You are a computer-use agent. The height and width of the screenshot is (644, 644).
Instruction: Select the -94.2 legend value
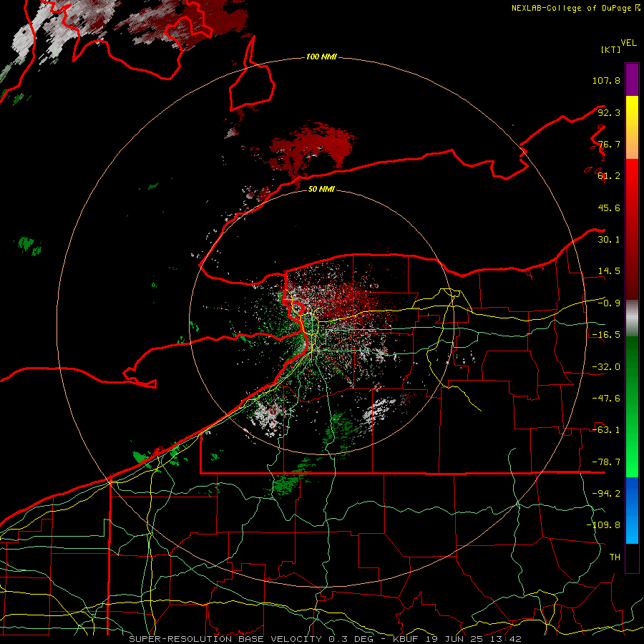606,494
